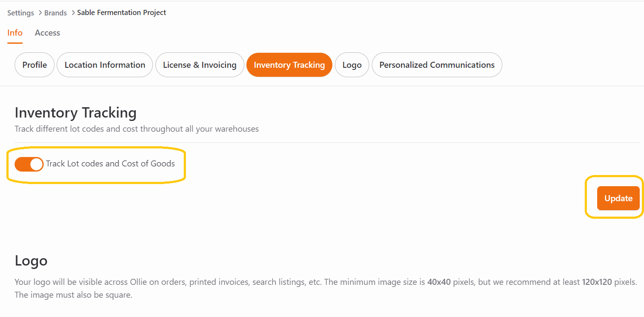Select the Inventory Tracking pill
This screenshot has height=317, width=644.
click(x=289, y=65)
